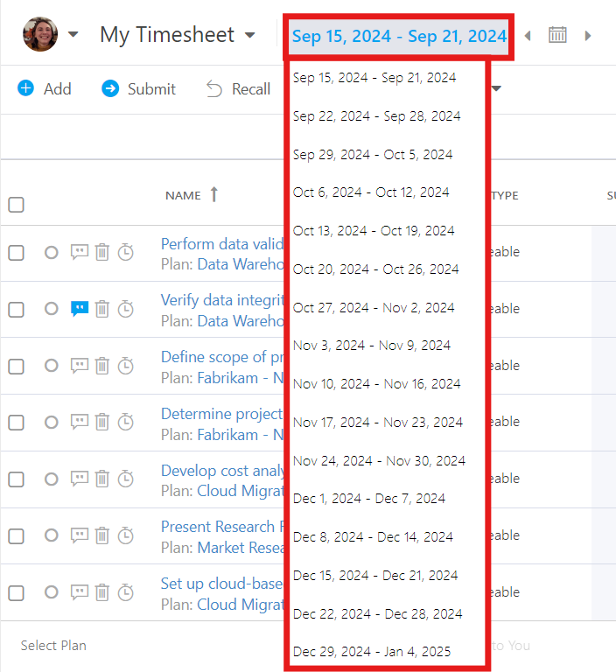Go to next week using right arrow
Screen dimensions: 616x672
[588, 36]
